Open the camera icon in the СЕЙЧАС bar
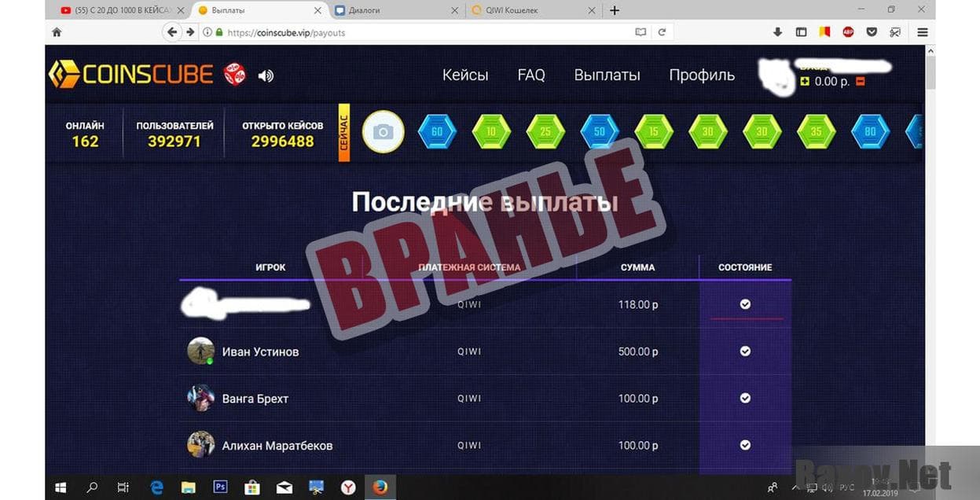This screenshot has width=980, height=500. coord(383,131)
